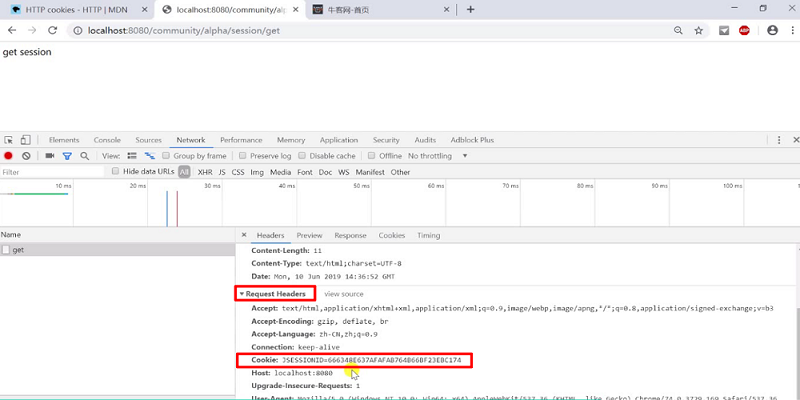Select the All filter button
The width and height of the screenshot is (800, 400).
point(184,172)
